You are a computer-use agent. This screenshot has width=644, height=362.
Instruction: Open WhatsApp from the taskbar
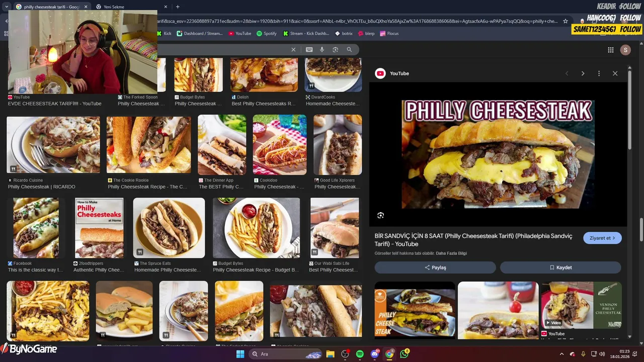(x=405, y=354)
